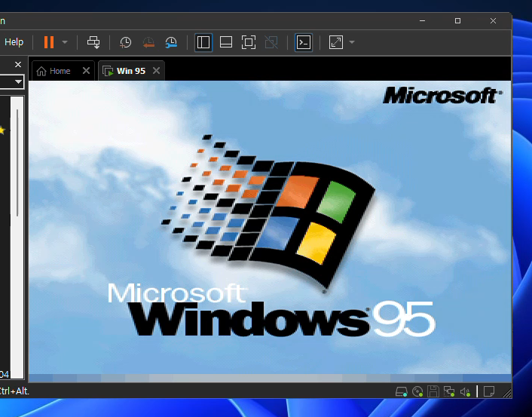Enter full screen mode icon

[249, 42]
